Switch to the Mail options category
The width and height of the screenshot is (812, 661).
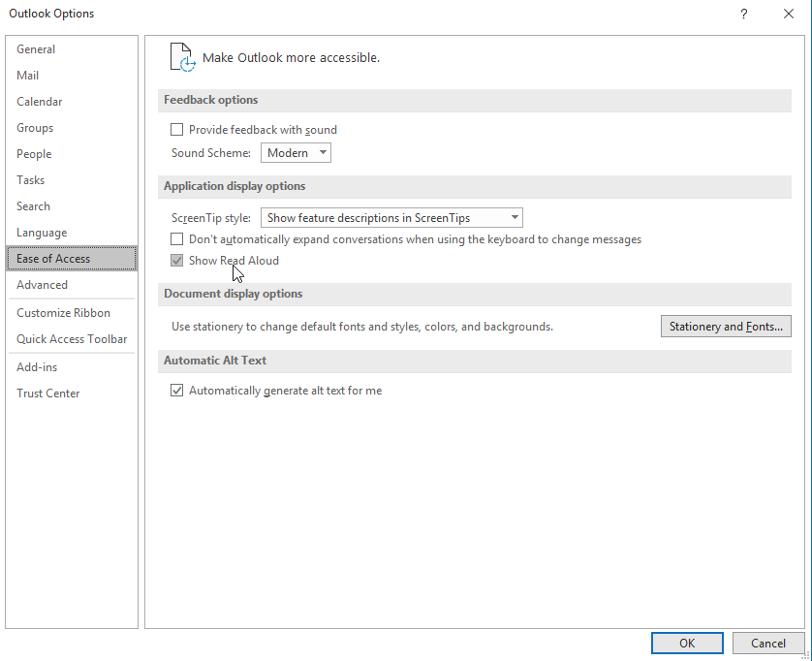(28, 76)
